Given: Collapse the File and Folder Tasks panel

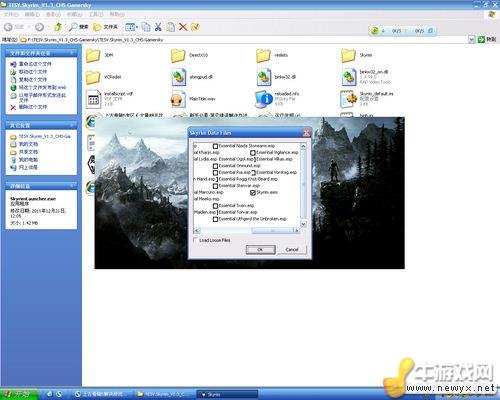Looking at the screenshot, I should [72, 53].
